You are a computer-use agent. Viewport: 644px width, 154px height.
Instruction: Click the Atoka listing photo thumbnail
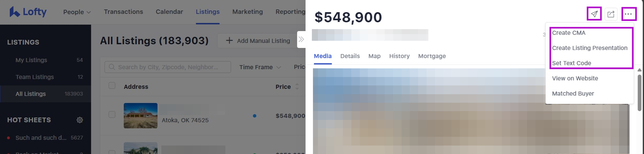click(x=140, y=115)
